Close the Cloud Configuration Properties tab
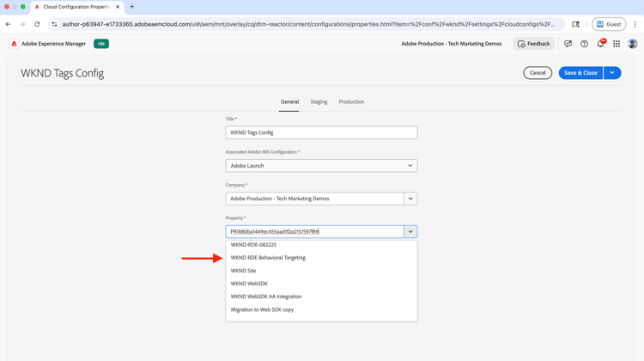Viewport: 644px width, 361px height. click(118, 7)
